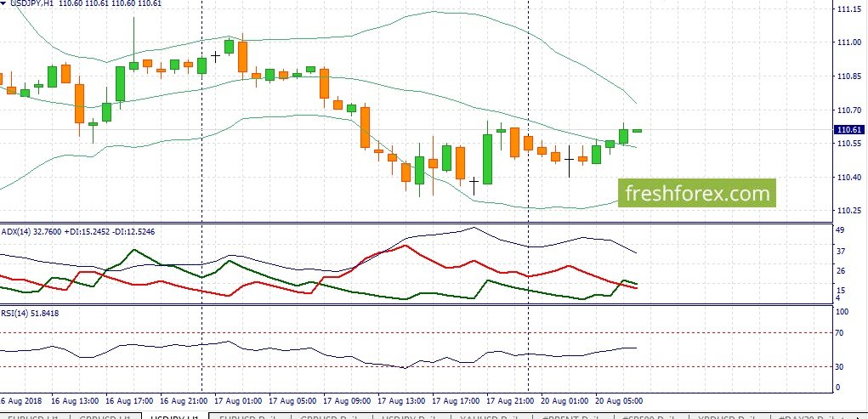Screen dimensions: 868x419
Task: Select the green +DI line in ADX panel
Action: [x=134, y=251]
